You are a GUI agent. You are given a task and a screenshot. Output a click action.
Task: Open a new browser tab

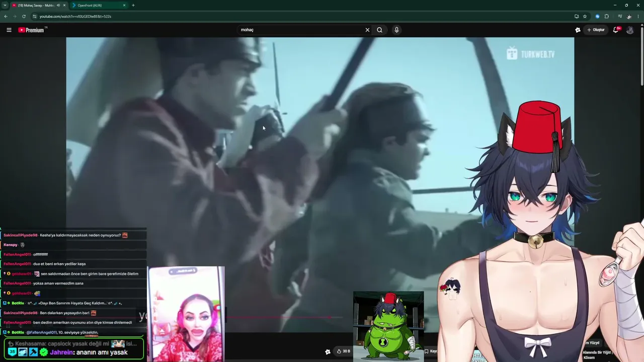(x=133, y=6)
